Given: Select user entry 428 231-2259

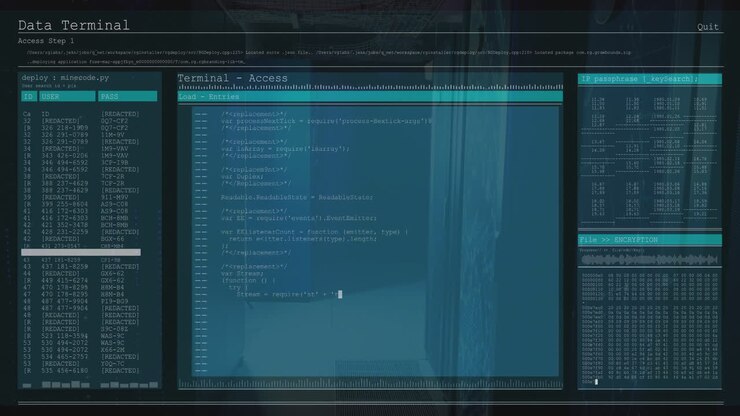Looking at the screenshot, I should coord(65,232).
